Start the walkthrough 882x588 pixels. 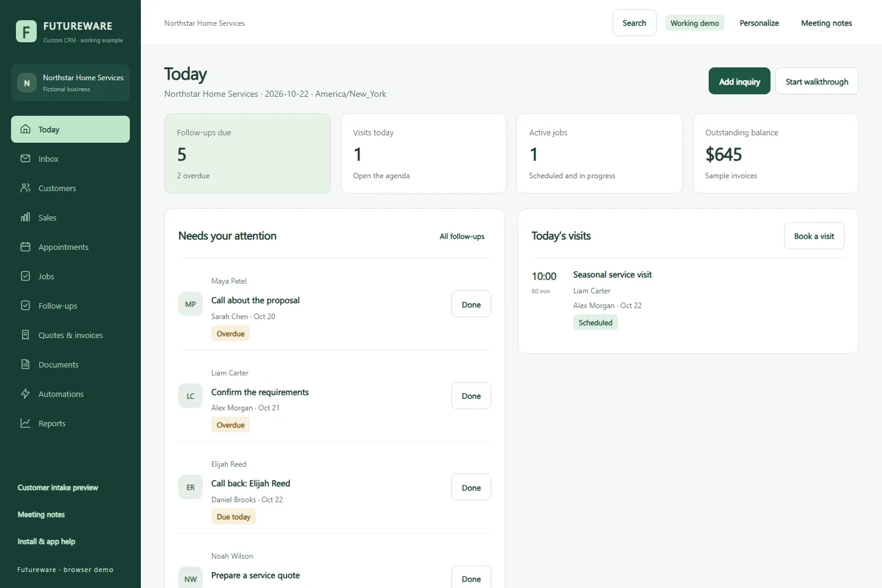tap(817, 81)
